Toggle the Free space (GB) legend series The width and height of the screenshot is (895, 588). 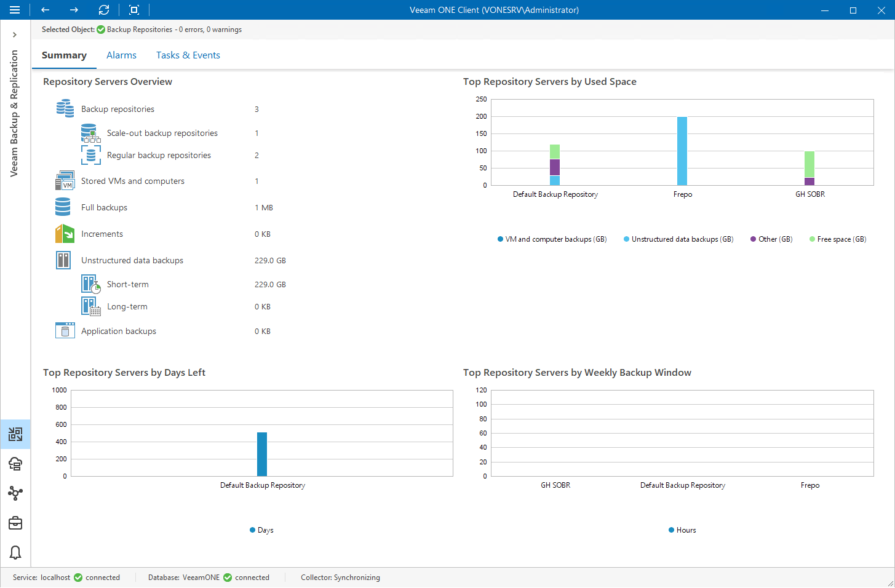point(837,239)
